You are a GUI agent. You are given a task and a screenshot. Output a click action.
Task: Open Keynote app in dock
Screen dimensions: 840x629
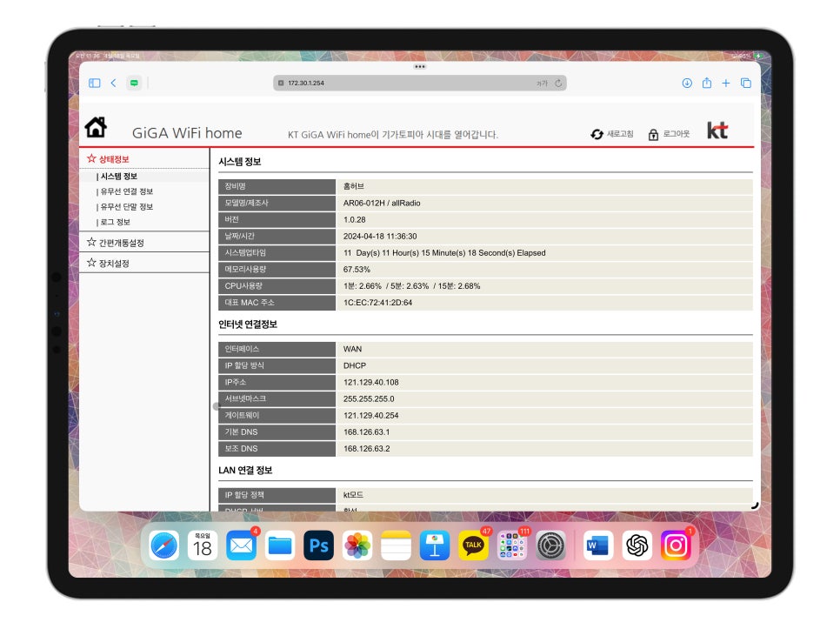435,546
